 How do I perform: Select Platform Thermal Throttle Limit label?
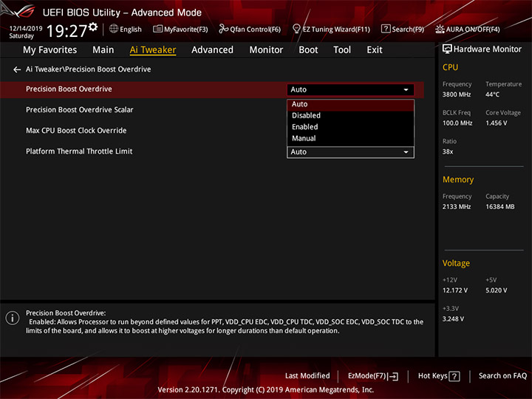(79, 151)
